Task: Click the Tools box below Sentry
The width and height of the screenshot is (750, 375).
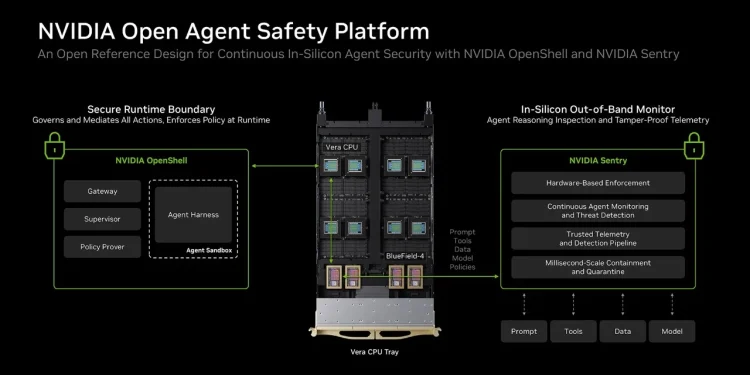Action: pos(573,331)
